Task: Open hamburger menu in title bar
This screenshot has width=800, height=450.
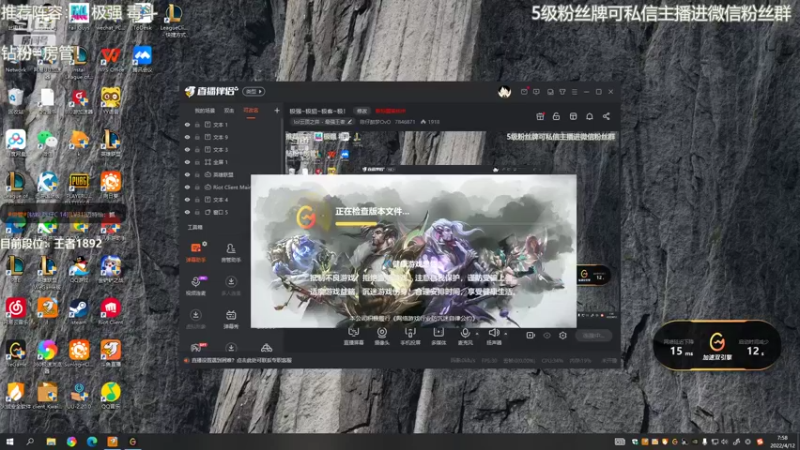Action: coord(574,92)
